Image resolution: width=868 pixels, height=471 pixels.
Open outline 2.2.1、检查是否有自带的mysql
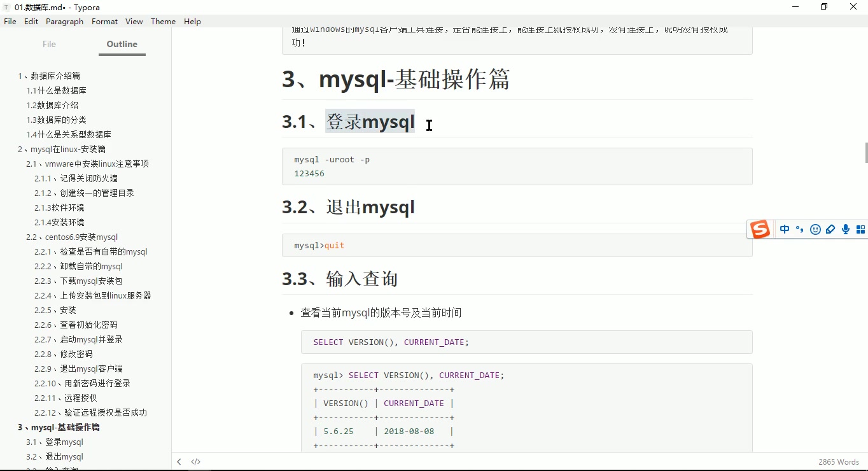(91, 251)
